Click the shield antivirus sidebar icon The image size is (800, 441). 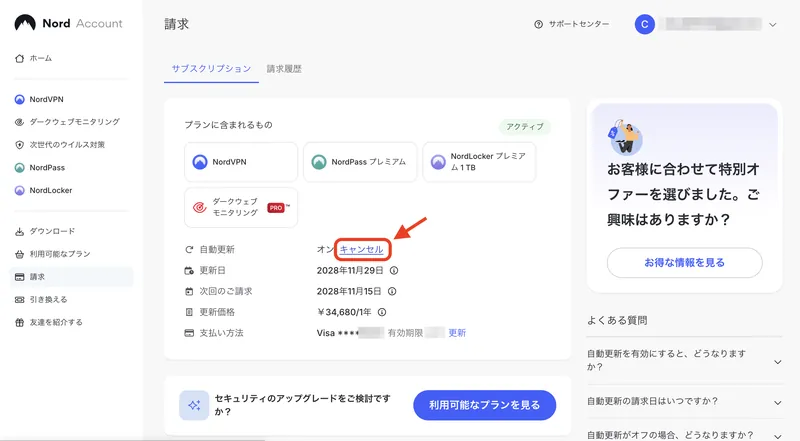pos(19,145)
